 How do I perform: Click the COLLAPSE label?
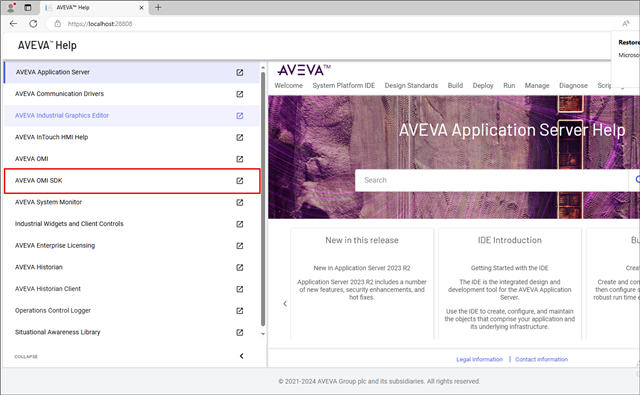[26, 357]
